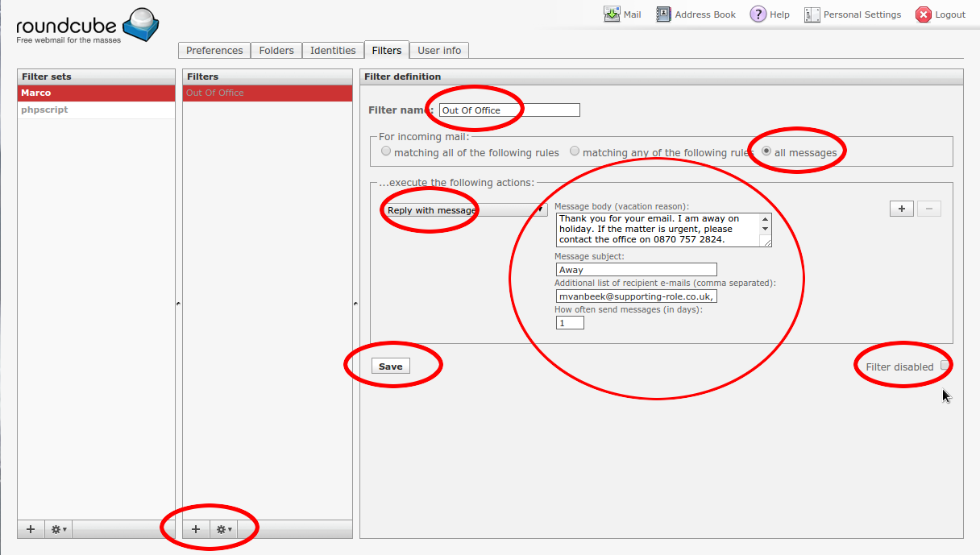Open the 'Reply with message' action dropdown

point(463,210)
